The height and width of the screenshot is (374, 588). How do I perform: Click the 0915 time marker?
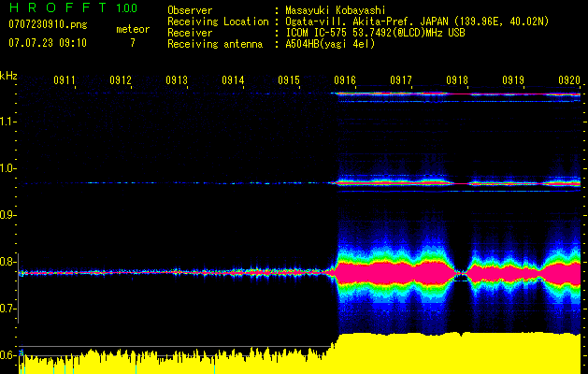(x=289, y=80)
